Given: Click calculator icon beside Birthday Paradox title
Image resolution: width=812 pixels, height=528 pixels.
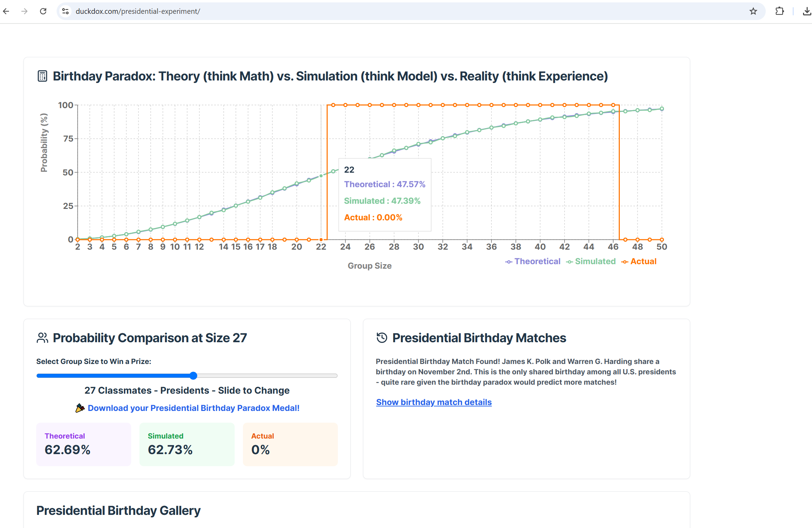Looking at the screenshot, I should point(42,76).
